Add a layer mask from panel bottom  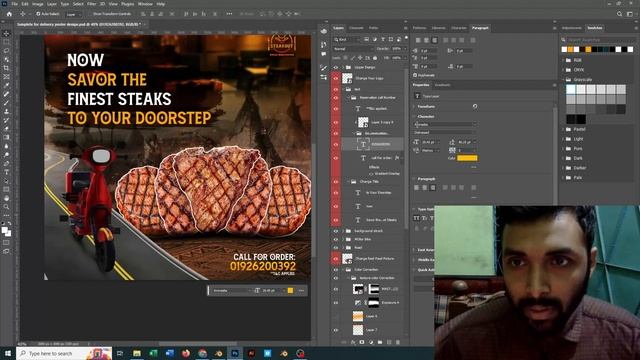[362, 342]
